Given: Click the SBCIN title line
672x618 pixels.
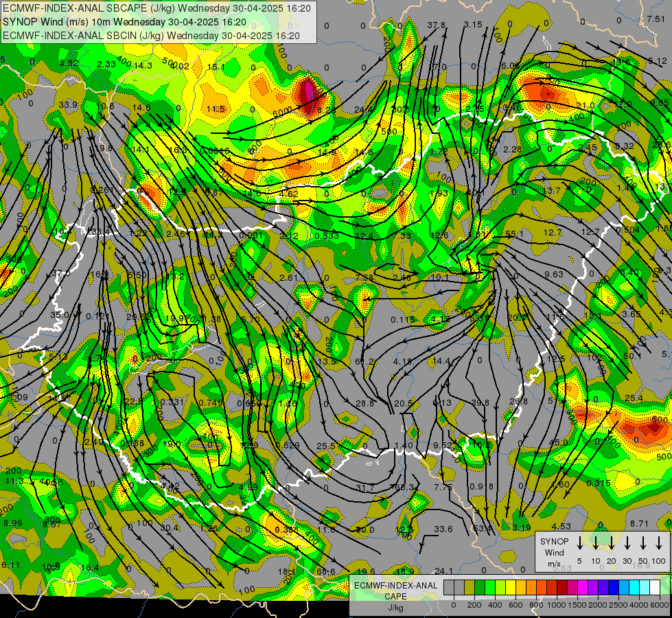Looking at the screenshot, I should tap(151, 36).
